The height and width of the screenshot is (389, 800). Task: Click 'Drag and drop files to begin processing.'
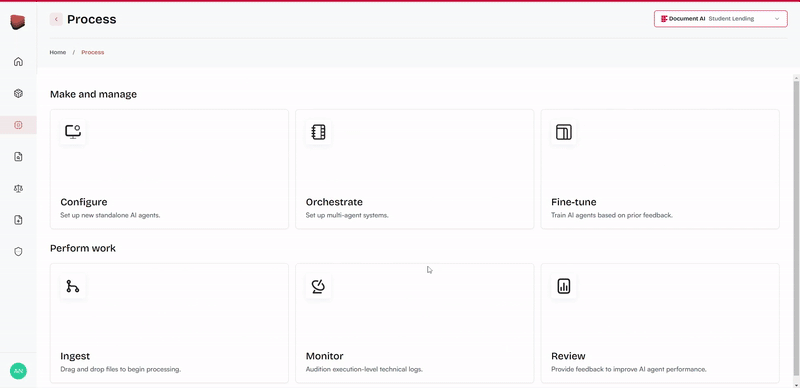point(120,369)
